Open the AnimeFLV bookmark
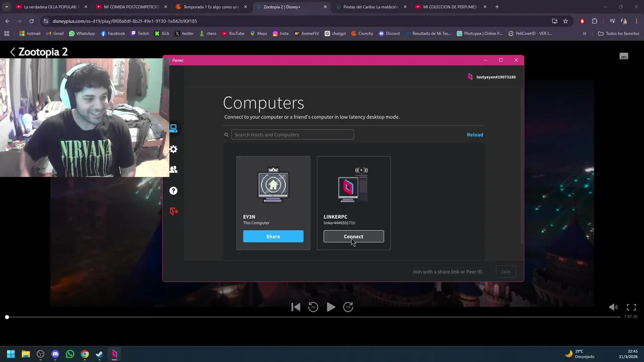This screenshot has width=644, height=362. point(306,34)
